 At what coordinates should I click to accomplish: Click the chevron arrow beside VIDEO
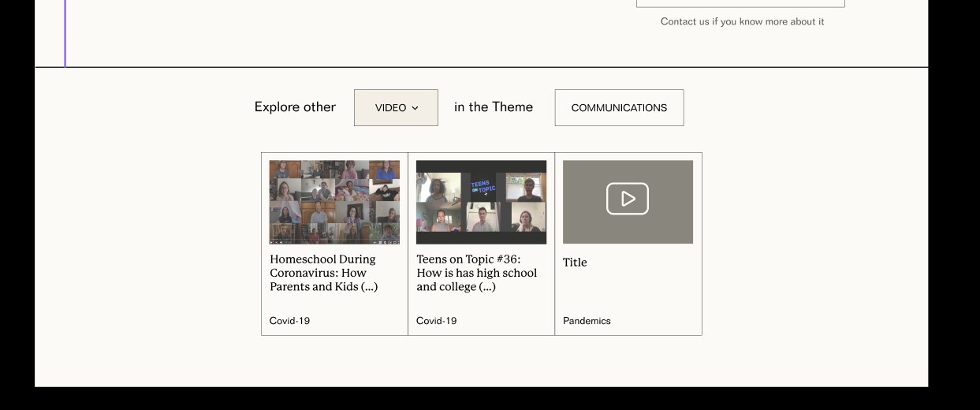click(x=415, y=108)
